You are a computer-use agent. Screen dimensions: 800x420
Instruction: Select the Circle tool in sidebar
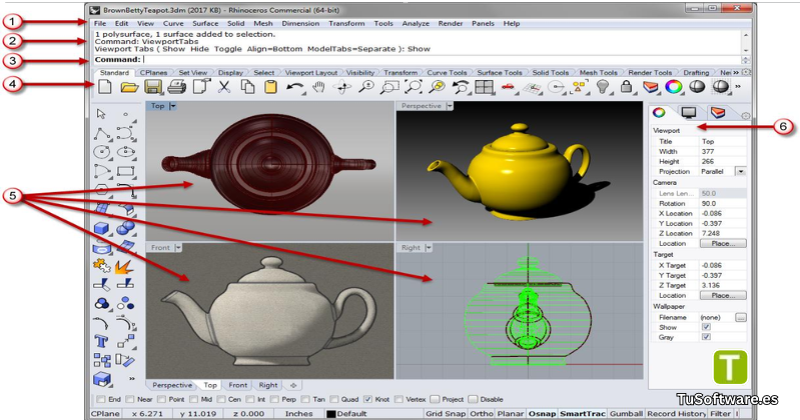click(102, 152)
